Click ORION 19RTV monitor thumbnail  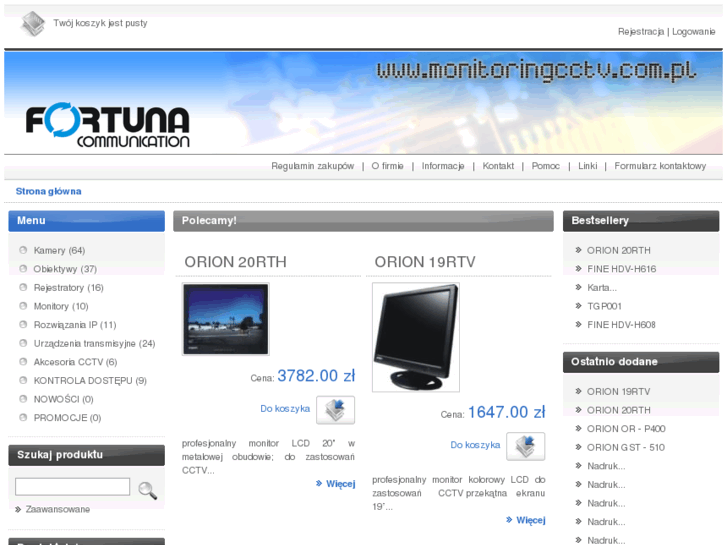(416, 337)
